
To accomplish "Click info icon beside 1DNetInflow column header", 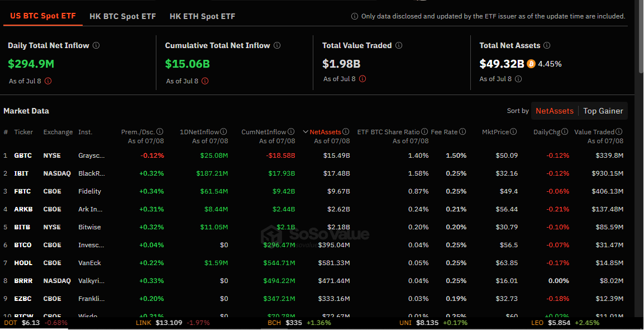I will point(223,131).
